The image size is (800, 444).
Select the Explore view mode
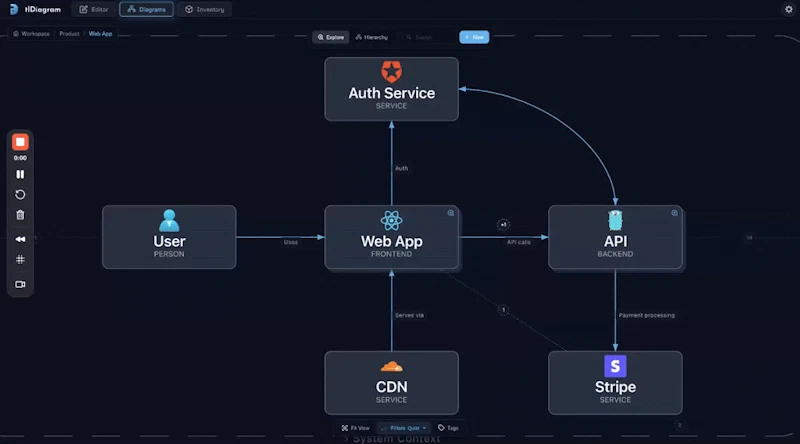pos(331,37)
